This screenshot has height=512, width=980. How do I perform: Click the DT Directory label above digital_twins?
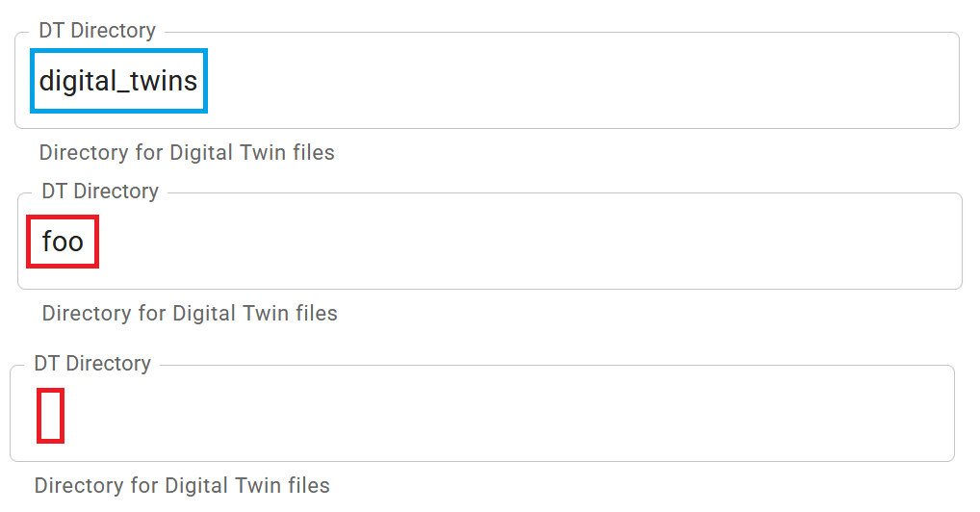coord(96,31)
